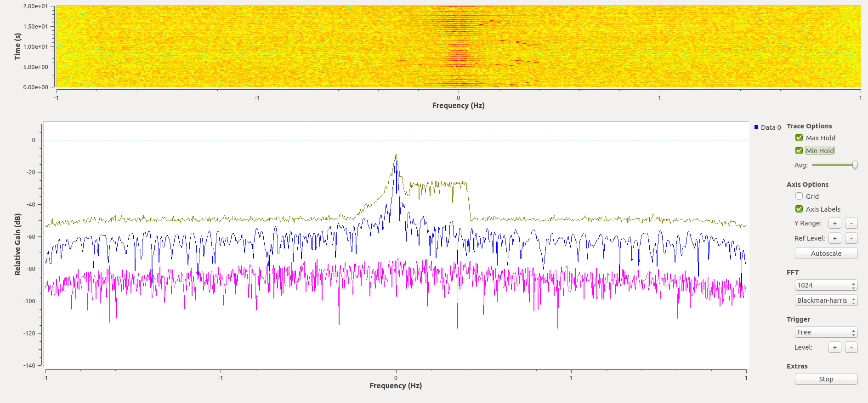
Task: Click the Avg slider handle
Action: pyautogui.click(x=855, y=165)
